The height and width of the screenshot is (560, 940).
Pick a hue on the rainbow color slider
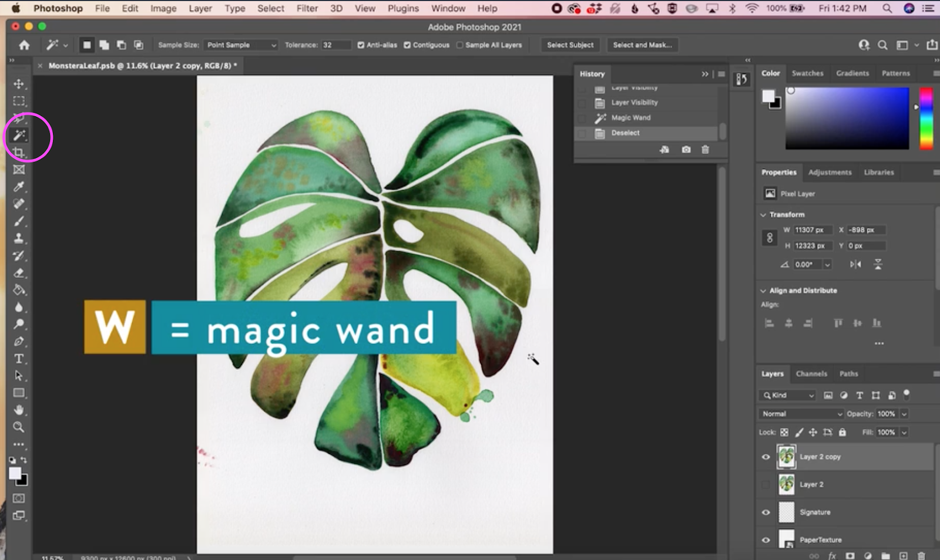[x=925, y=117]
